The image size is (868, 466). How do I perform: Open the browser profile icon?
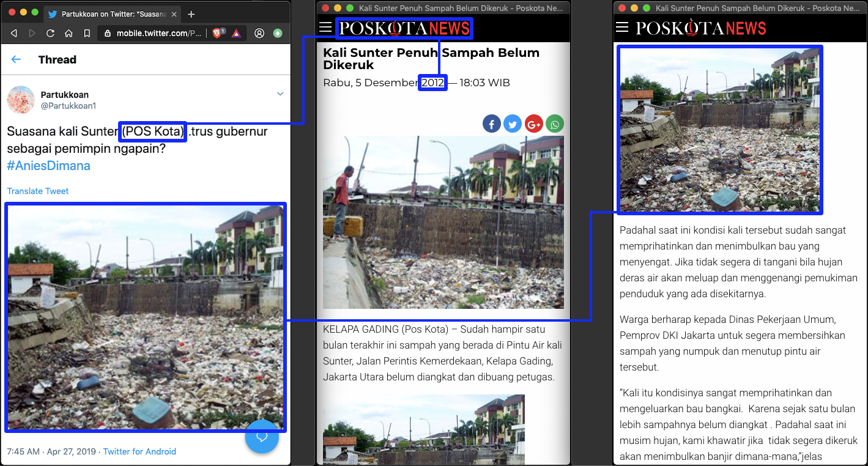tap(259, 33)
